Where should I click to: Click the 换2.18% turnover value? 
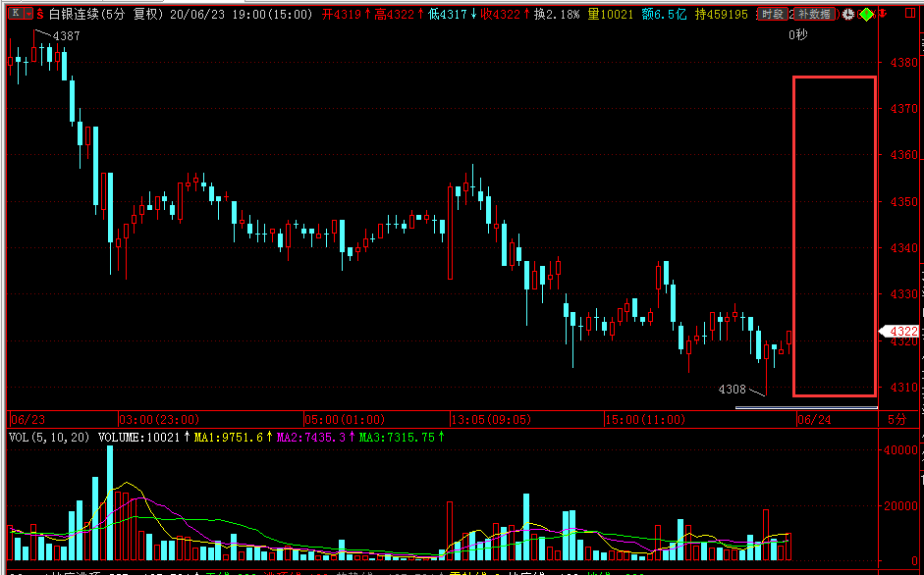[557, 14]
